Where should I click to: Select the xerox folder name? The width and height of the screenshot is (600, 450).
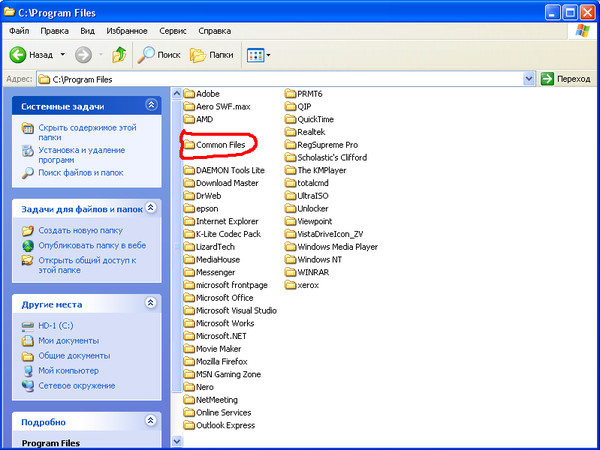[x=308, y=285]
